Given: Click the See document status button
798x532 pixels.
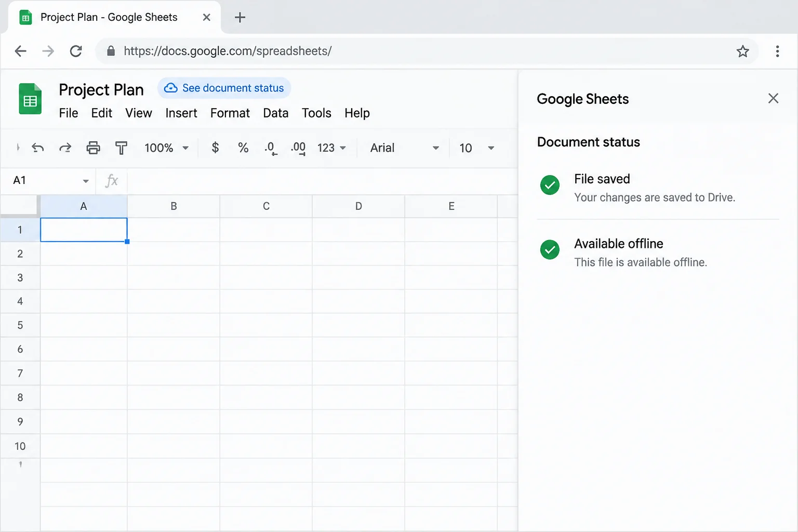Looking at the screenshot, I should coord(224,88).
